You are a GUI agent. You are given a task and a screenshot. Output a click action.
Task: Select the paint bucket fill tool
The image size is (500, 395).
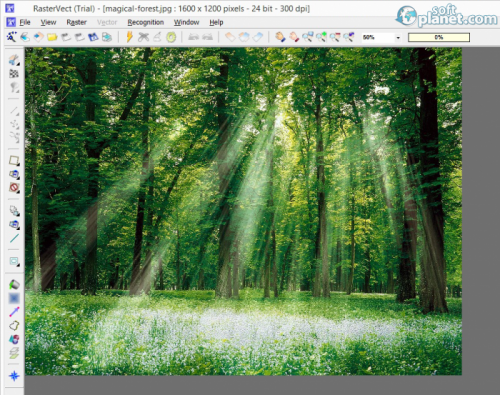coord(14,285)
